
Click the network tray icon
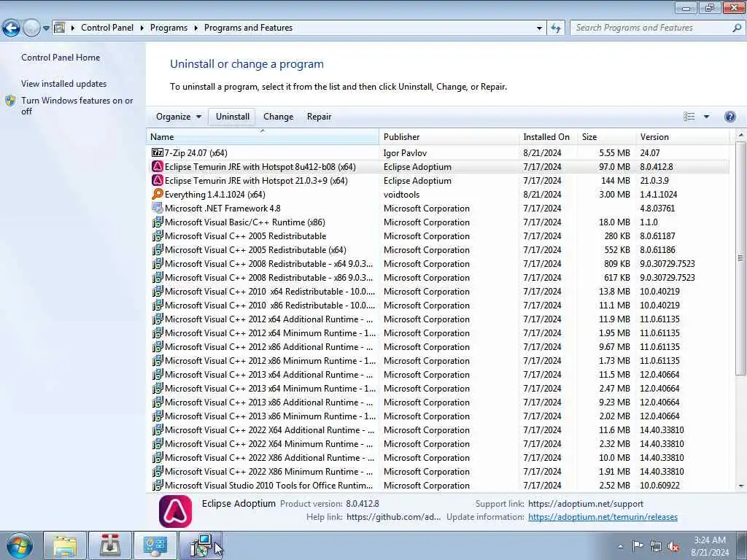tap(656, 546)
